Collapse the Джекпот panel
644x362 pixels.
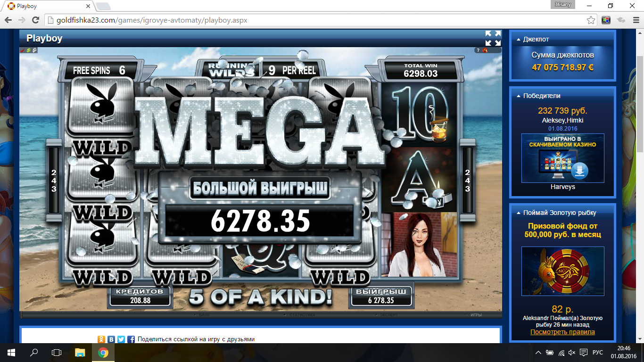tap(519, 39)
